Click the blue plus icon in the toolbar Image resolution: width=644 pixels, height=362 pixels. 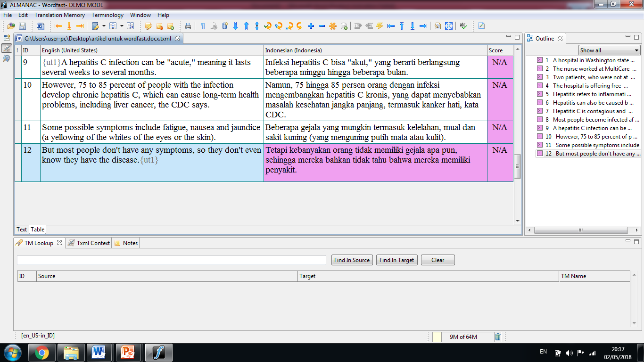(x=311, y=26)
